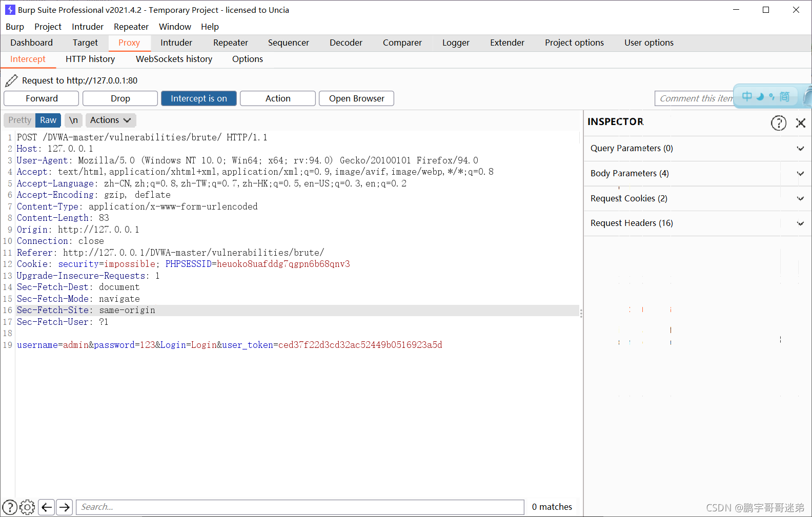Screen dimensions: 812x517
Task: Open the Project options tab
Action: pos(574,43)
